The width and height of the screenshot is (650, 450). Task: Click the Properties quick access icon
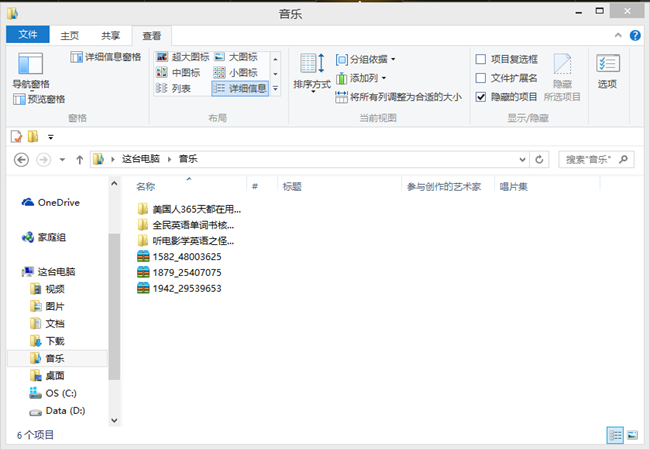point(16,136)
